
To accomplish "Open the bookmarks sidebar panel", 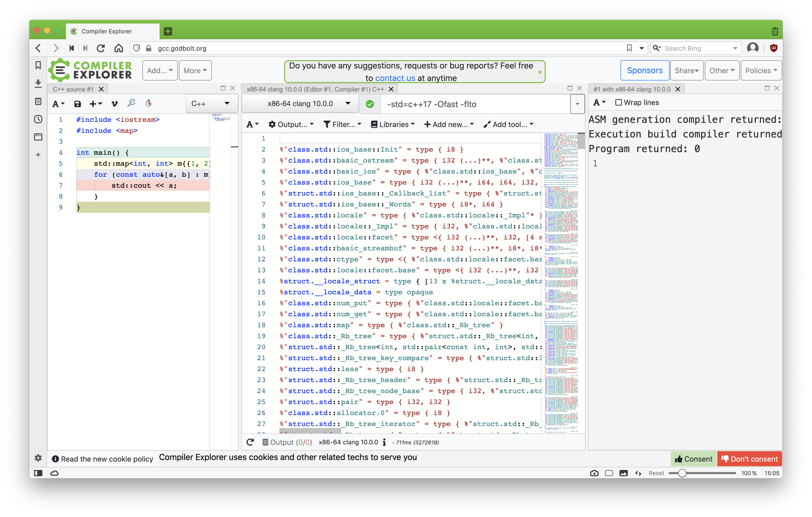I will pos(38,65).
